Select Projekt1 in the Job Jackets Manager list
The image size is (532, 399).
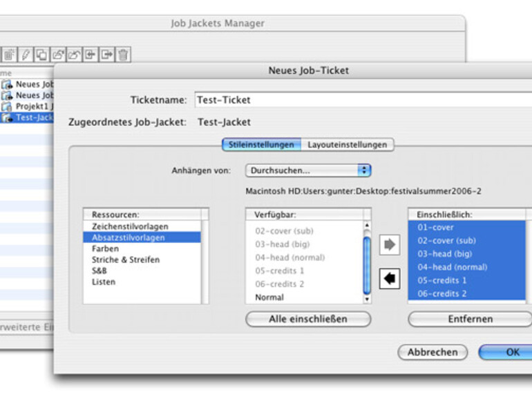(27, 106)
